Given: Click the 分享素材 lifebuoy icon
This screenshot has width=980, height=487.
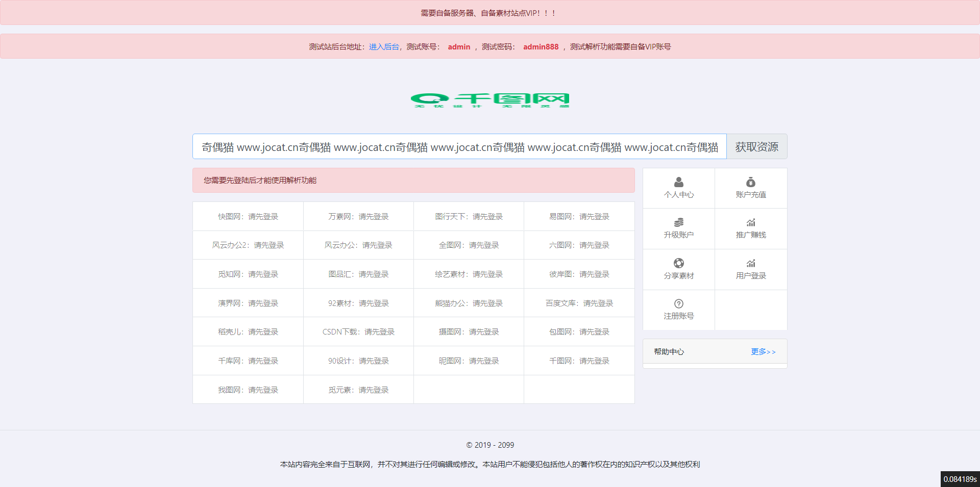Looking at the screenshot, I should (678, 263).
